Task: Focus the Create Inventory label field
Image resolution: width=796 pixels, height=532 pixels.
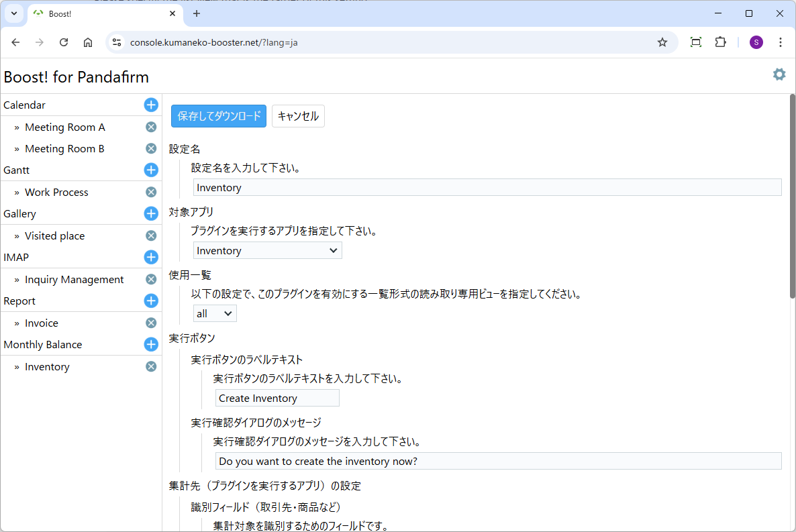Action: [x=277, y=398]
